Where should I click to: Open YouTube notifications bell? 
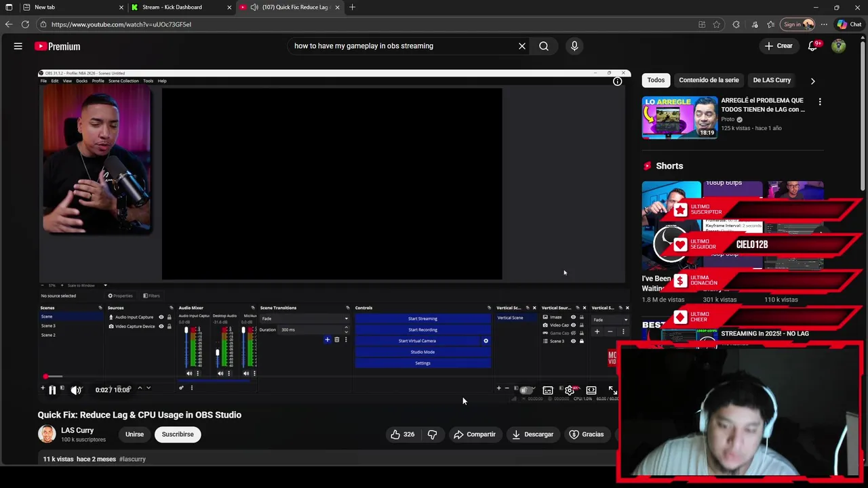813,46
